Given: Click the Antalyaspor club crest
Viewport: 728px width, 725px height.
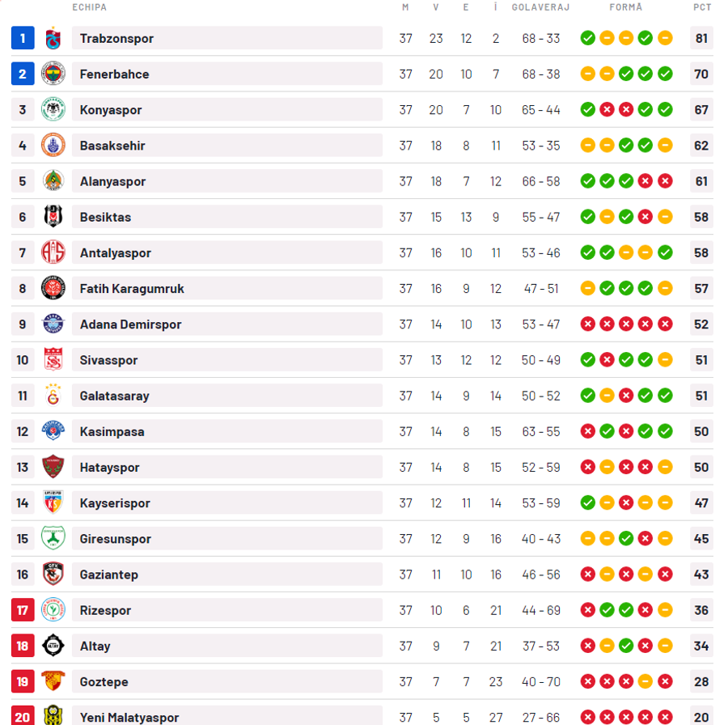Looking at the screenshot, I should click(x=53, y=252).
